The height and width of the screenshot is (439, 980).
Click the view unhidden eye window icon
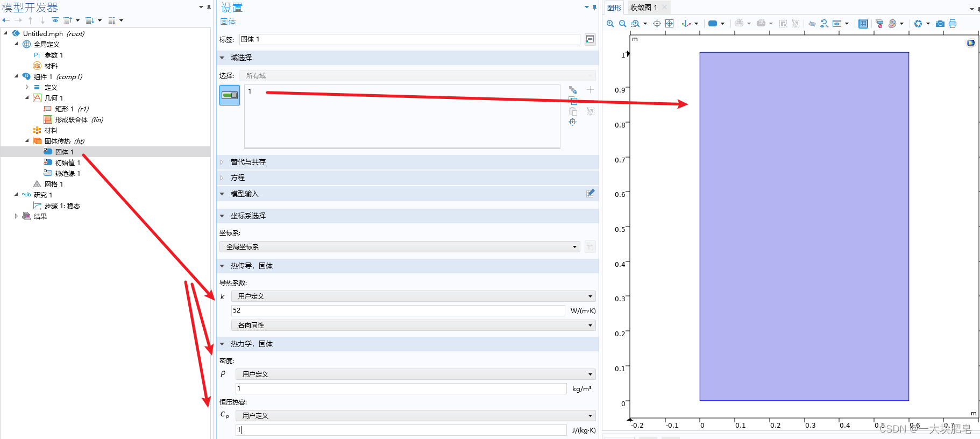point(837,24)
